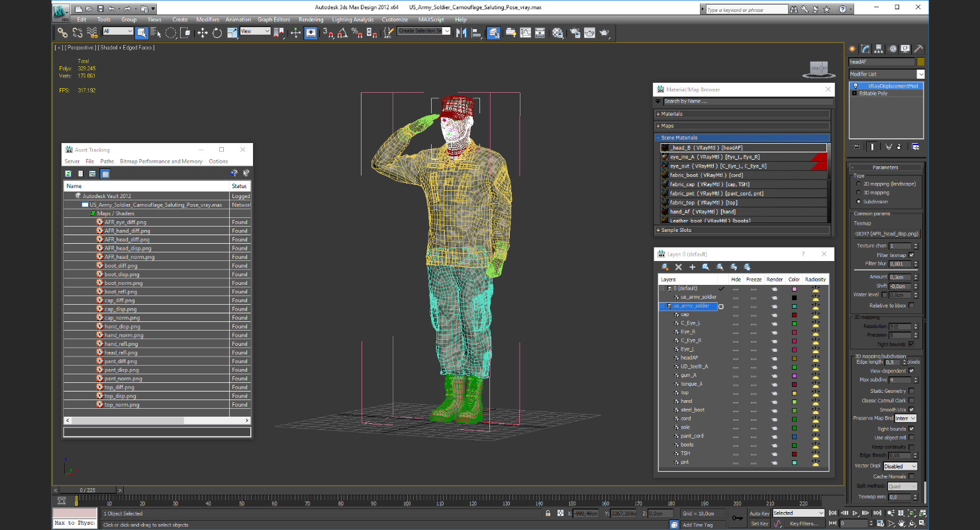Expand Sample Slots in Material Browser

click(742, 230)
